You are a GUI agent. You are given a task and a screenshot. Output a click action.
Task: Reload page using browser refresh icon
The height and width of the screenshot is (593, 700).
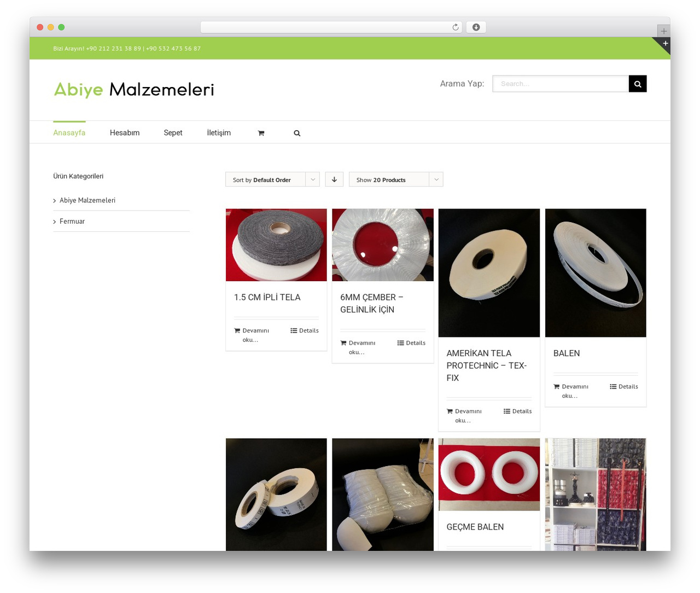point(456,27)
